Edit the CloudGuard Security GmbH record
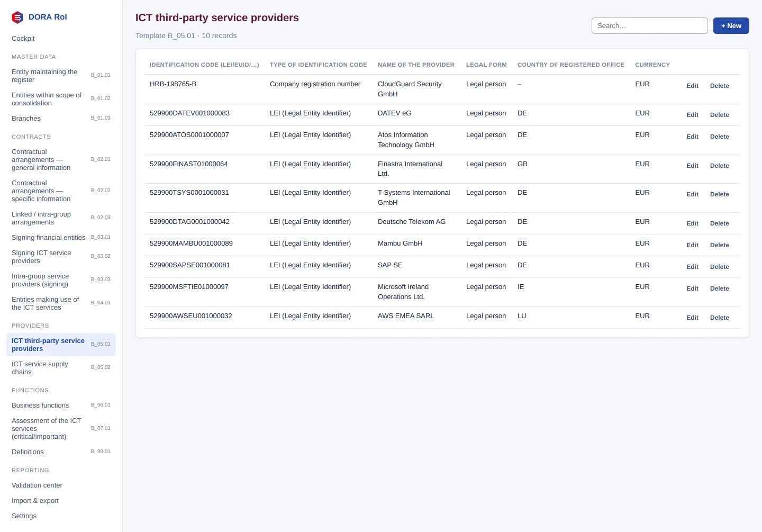 [692, 86]
